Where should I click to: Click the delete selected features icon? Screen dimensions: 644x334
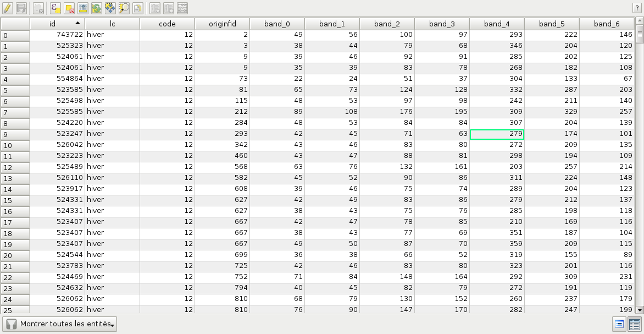38,8
